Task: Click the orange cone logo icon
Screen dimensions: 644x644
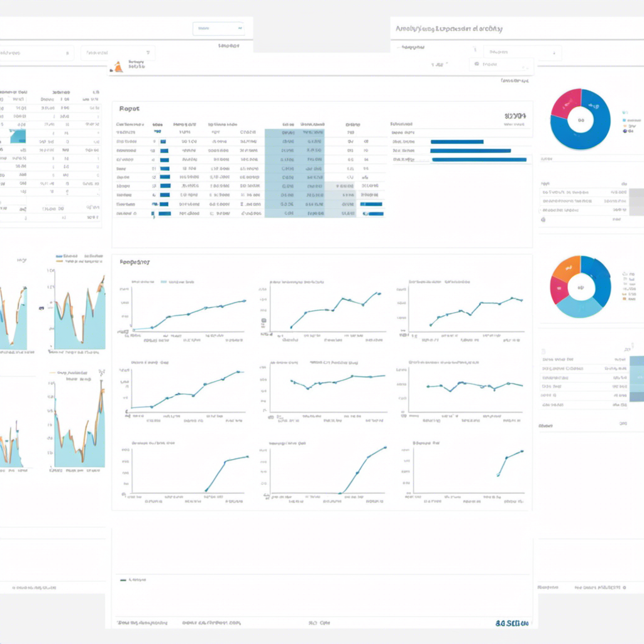Action: point(118,67)
